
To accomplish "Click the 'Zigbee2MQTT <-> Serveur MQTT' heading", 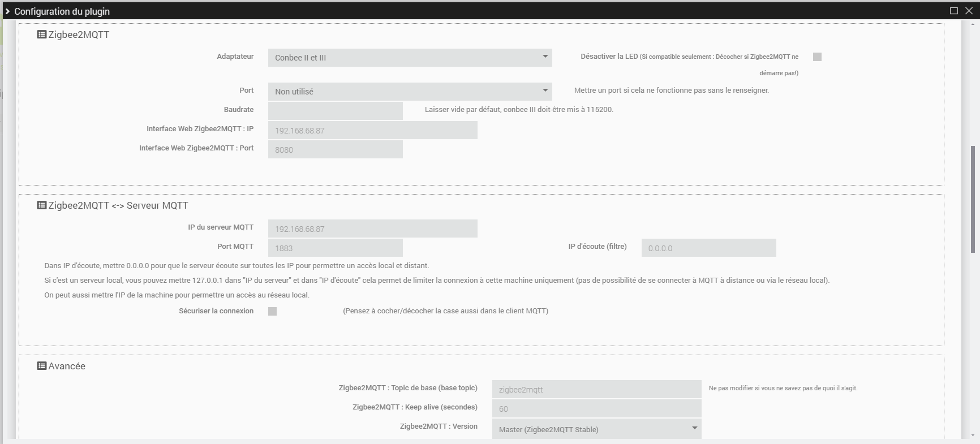I will 118,205.
